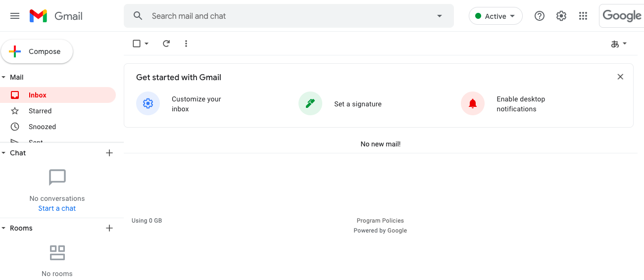Click the Compose button

point(37,51)
